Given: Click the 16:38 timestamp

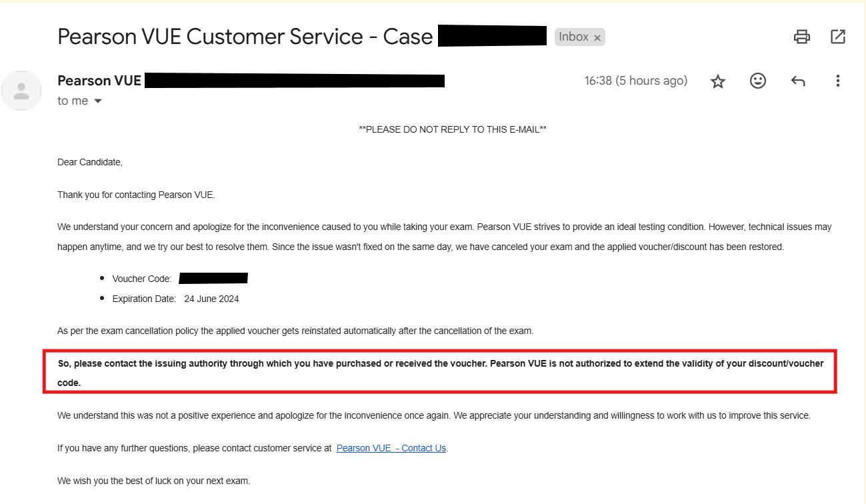Looking at the screenshot, I should pos(635,81).
